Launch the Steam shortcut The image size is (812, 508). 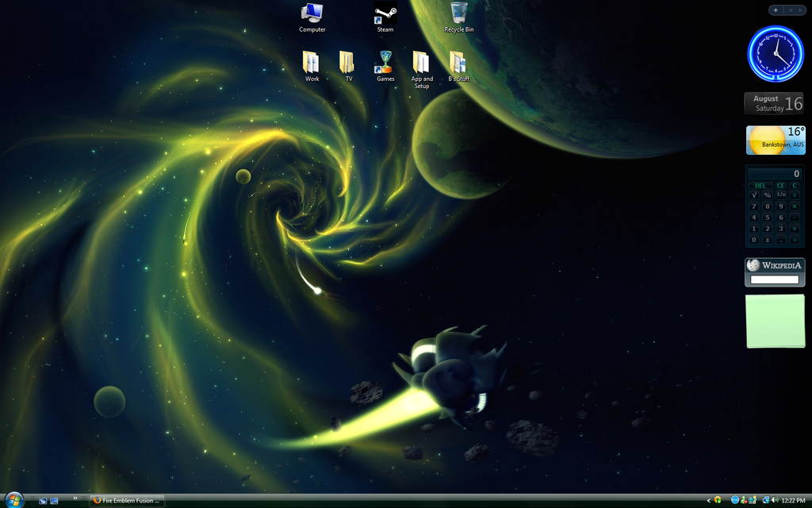pos(385,14)
